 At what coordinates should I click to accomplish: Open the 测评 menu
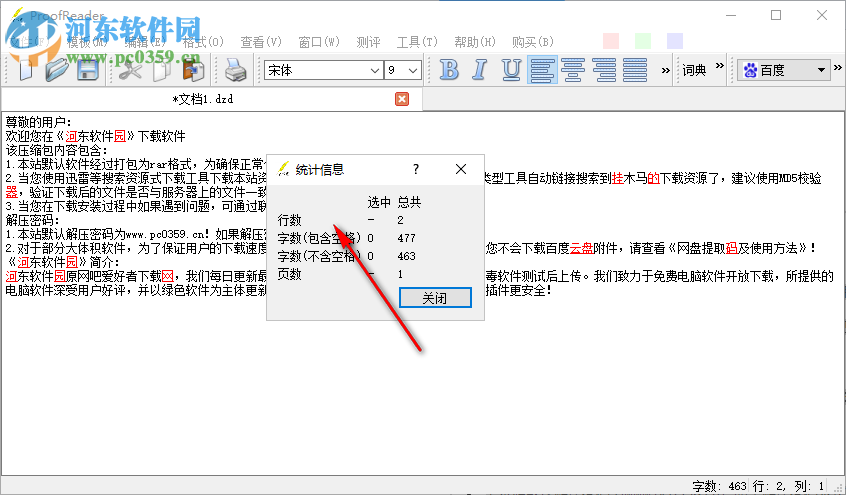point(369,42)
